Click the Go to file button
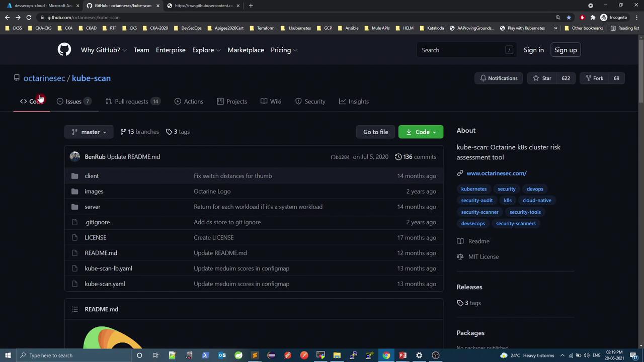The width and height of the screenshot is (644, 362). 375,132
